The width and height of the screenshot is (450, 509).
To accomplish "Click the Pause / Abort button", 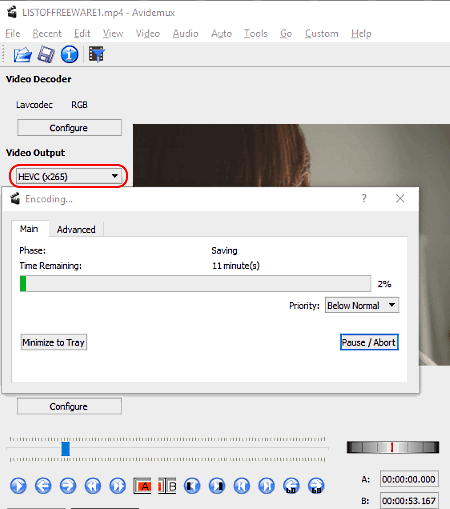I will pyautogui.click(x=369, y=342).
